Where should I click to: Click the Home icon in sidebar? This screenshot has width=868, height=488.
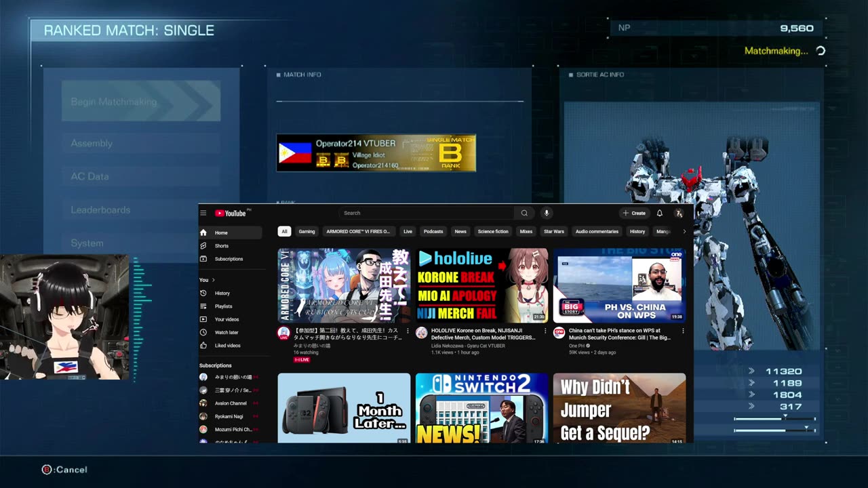pos(203,232)
